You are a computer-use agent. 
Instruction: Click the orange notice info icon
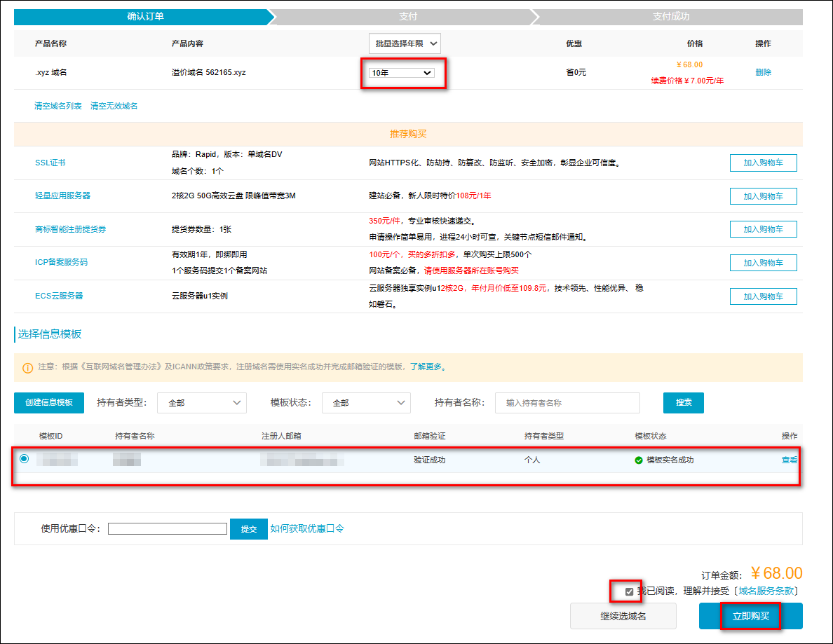click(27, 367)
